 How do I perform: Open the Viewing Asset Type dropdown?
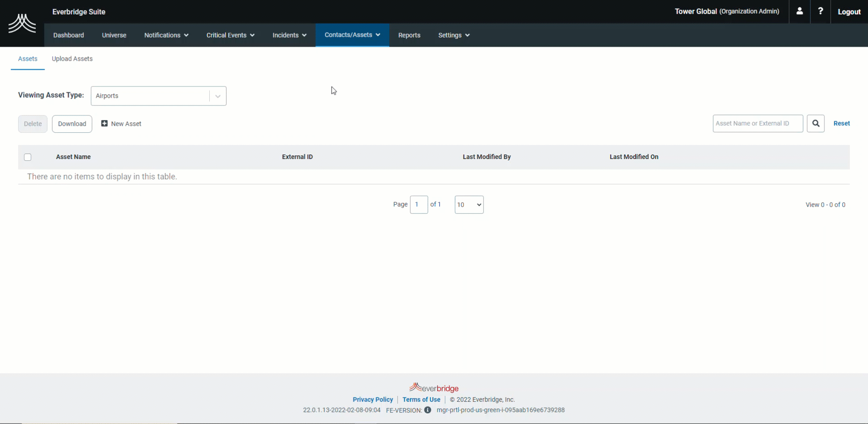159,96
